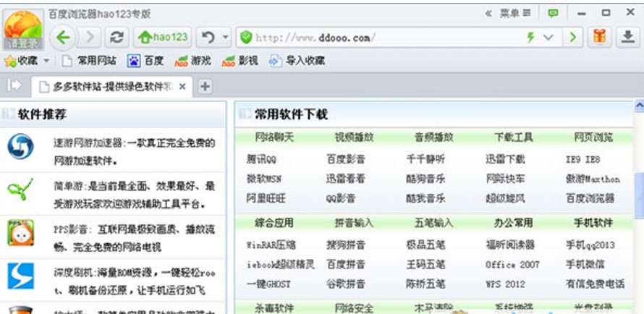The width and height of the screenshot is (644, 314).
Task: Open the downloads manager icon
Action: click(x=627, y=38)
